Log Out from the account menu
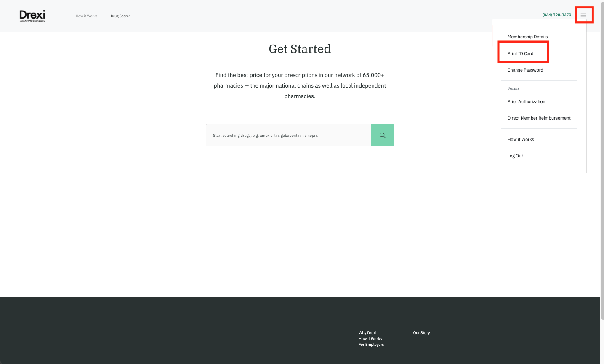Viewport: 604px width, 364px height. point(515,156)
